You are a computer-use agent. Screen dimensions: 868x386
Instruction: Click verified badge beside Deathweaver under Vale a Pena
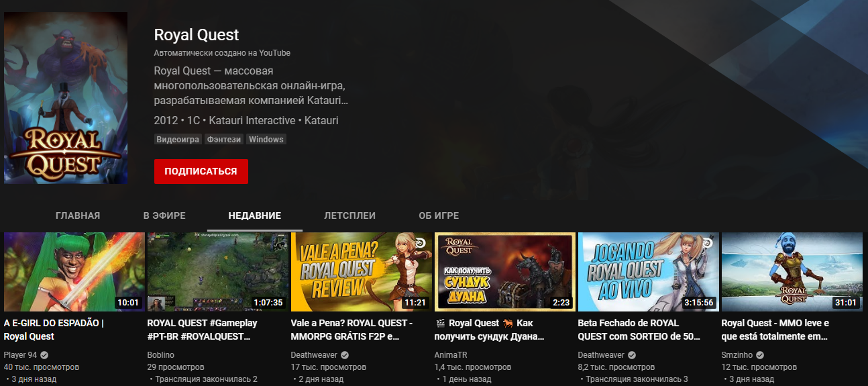345,355
